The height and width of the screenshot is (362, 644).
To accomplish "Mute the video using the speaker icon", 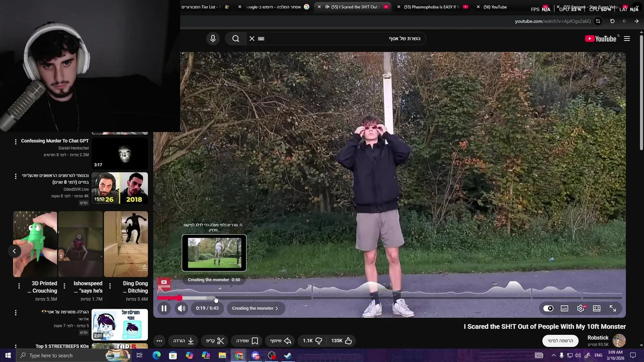I will pyautogui.click(x=181, y=308).
